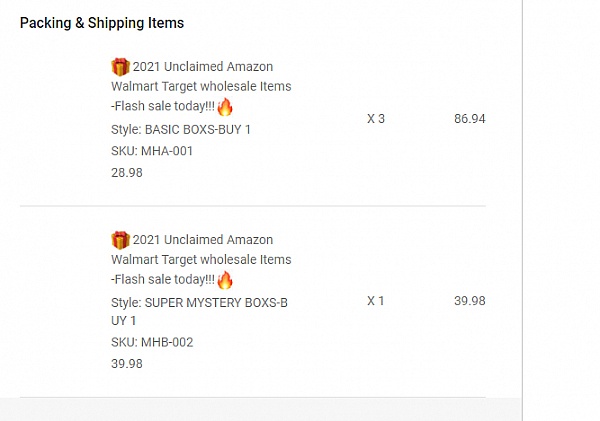
Task: Click the X 1 quantity of second item
Action: click(375, 301)
